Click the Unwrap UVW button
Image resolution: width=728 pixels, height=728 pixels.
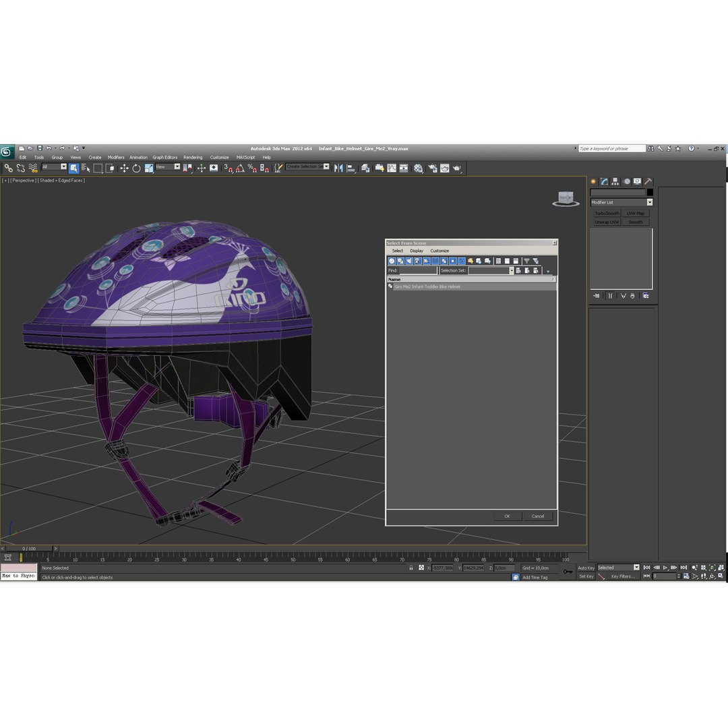click(x=607, y=222)
